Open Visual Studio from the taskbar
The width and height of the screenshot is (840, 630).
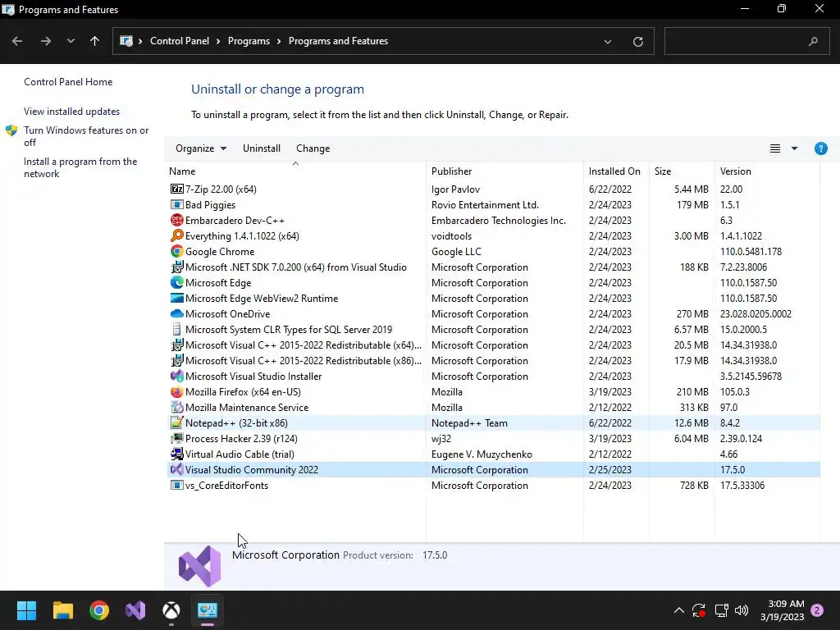tap(135, 610)
